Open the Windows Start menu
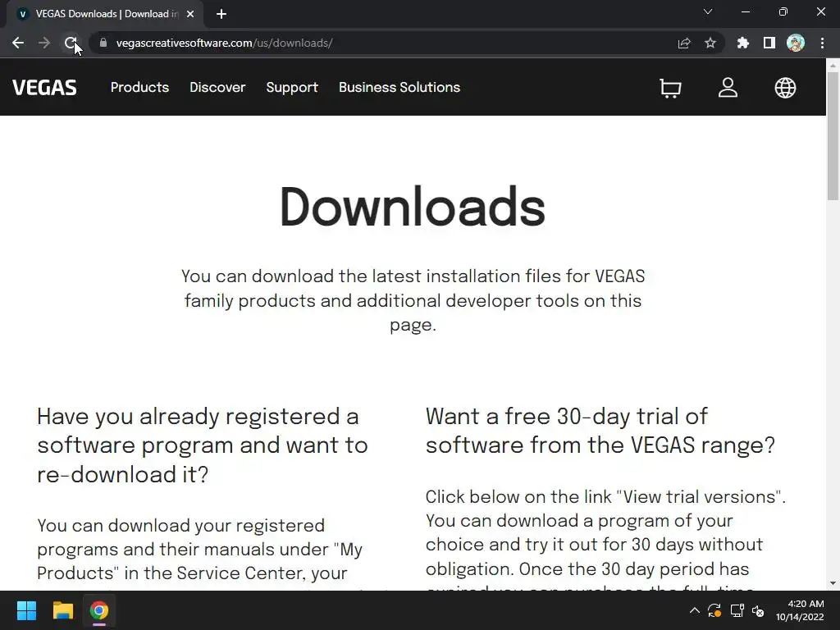Screen dimensions: 840x630 point(26,610)
